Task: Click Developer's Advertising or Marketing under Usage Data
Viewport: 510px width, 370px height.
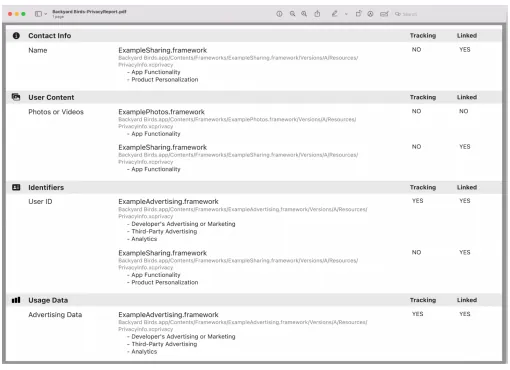Action: tap(183, 337)
